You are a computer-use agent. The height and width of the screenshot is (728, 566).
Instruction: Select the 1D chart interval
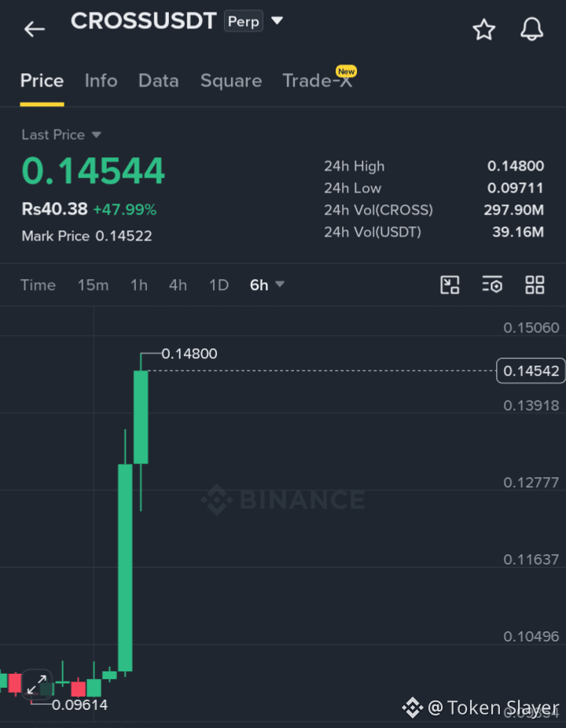(x=219, y=285)
